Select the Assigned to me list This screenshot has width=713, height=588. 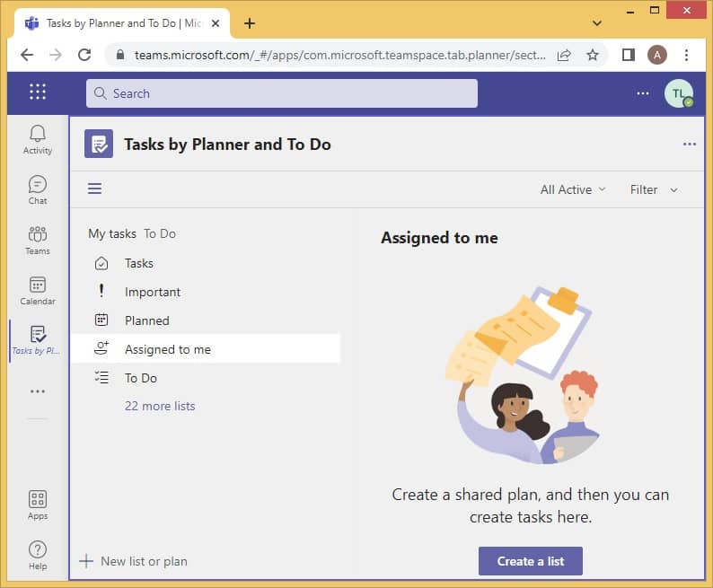(x=205, y=349)
